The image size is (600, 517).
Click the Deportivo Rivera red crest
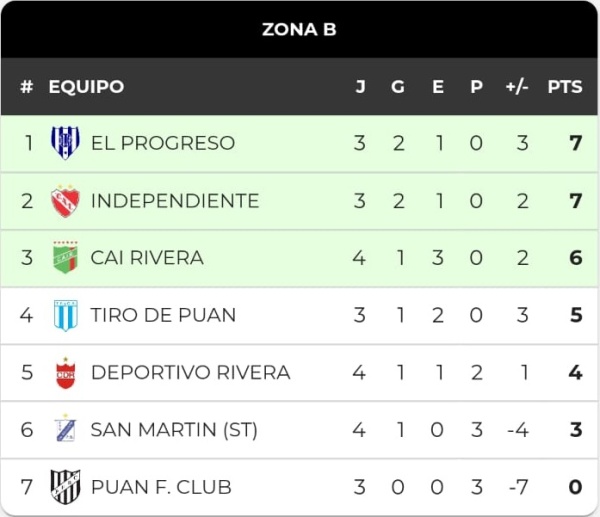(x=65, y=372)
